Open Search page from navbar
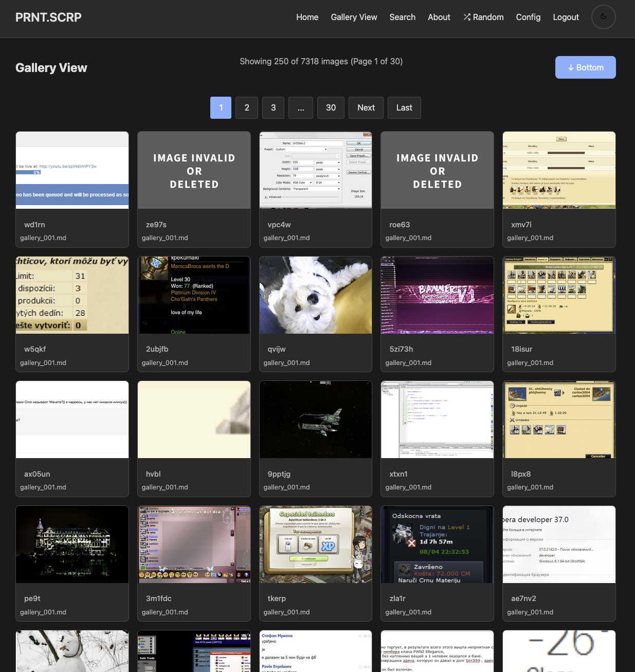The height and width of the screenshot is (672, 635). click(402, 17)
